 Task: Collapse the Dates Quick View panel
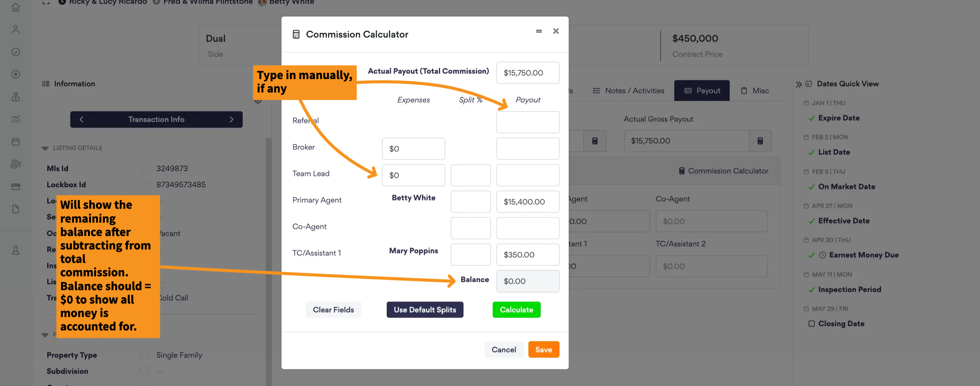799,84
